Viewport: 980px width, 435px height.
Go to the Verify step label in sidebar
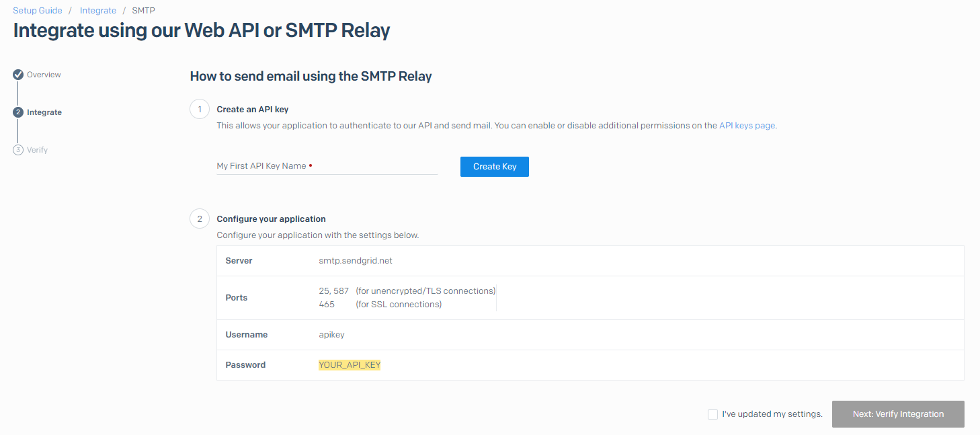point(37,150)
